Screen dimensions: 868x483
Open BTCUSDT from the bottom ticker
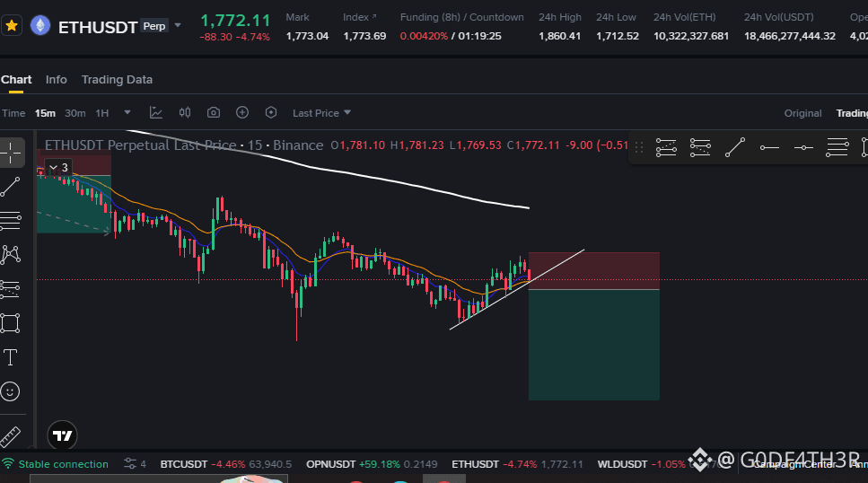pos(226,464)
